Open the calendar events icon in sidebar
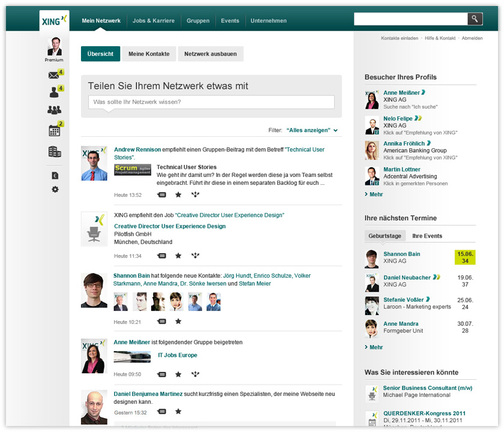 click(x=55, y=131)
